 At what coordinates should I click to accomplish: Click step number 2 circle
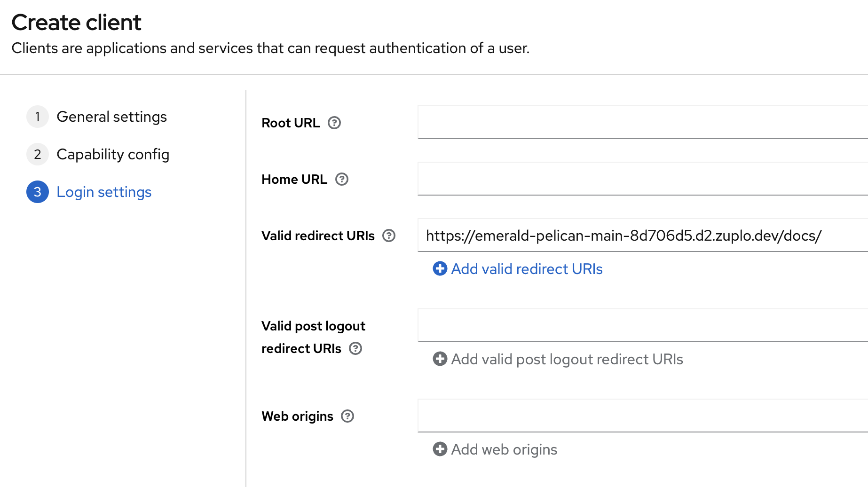point(38,154)
